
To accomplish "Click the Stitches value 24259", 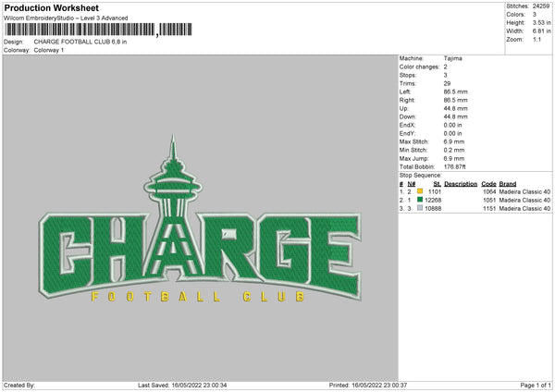I will (x=541, y=6).
